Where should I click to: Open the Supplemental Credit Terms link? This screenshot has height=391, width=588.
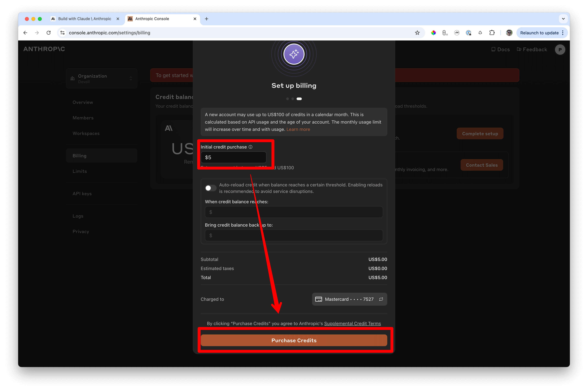(352, 323)
